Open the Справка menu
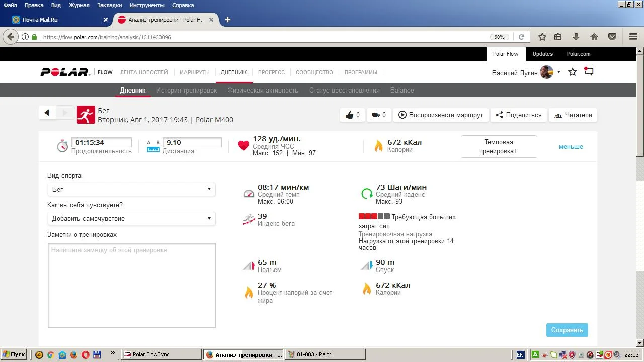 click(x=183, y=5)
